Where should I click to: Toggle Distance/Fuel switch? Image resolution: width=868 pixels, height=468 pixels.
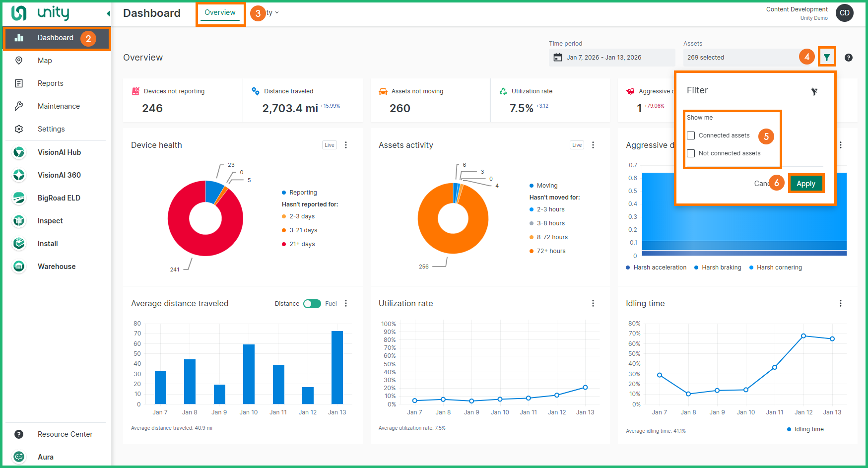312,304
